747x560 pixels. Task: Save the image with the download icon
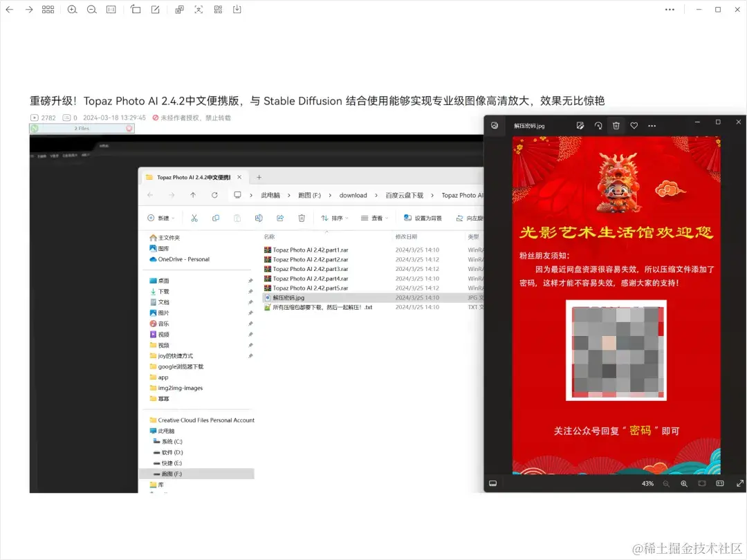click(x=237, y=10)
